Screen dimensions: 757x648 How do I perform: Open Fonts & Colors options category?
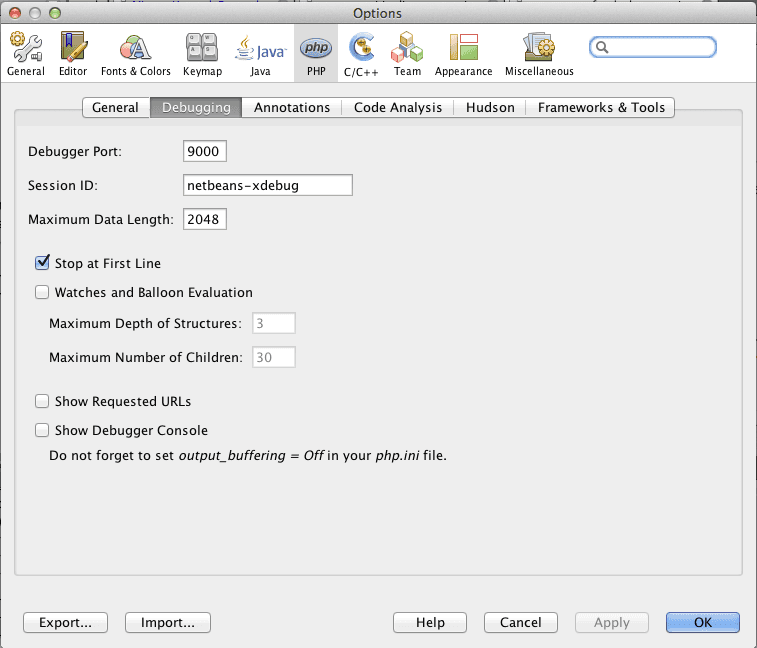pyautogui.click(x=136, y=54)
